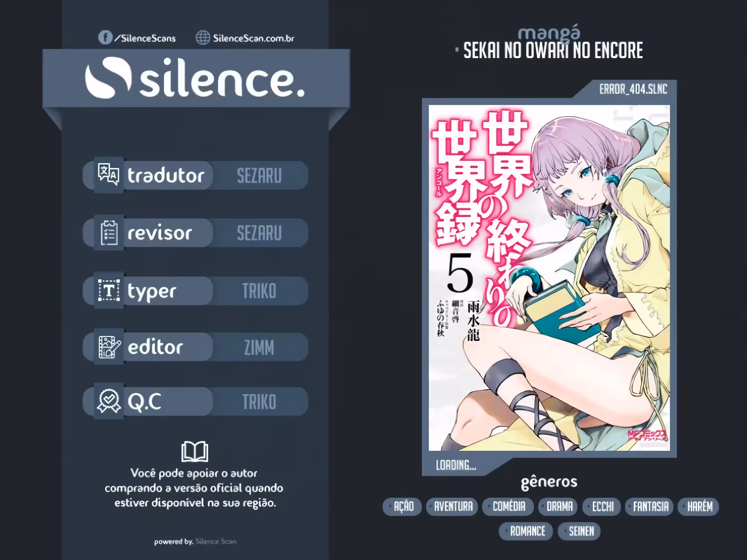The image size is (747, 560).
Task: Click the clipboard checklist icon beside revisor
Action: coord(109,233)
